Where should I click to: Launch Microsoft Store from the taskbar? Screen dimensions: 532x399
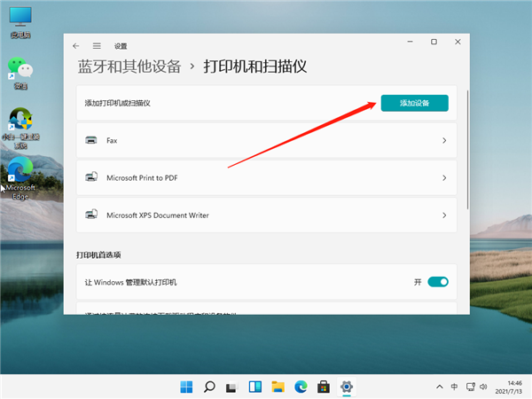[324, 387]
